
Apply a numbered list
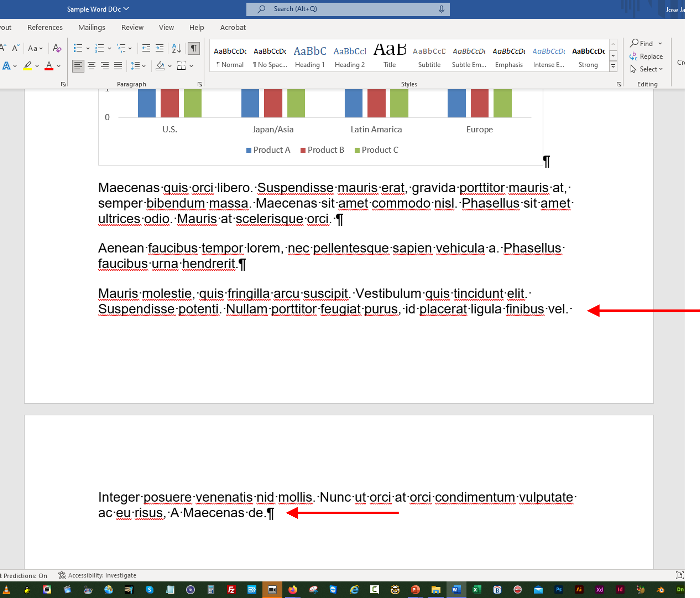pyautogui.click(x=99, y=48)
